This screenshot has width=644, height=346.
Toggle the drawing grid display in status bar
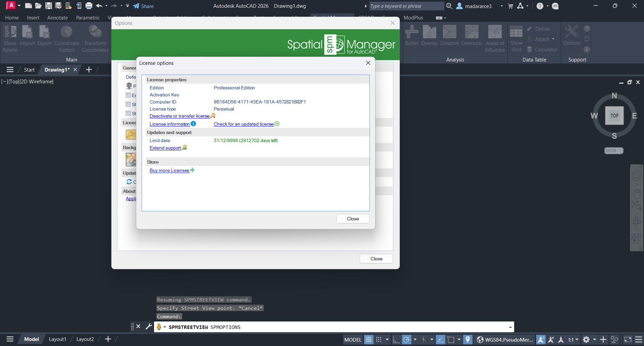[x=368, y=340]
